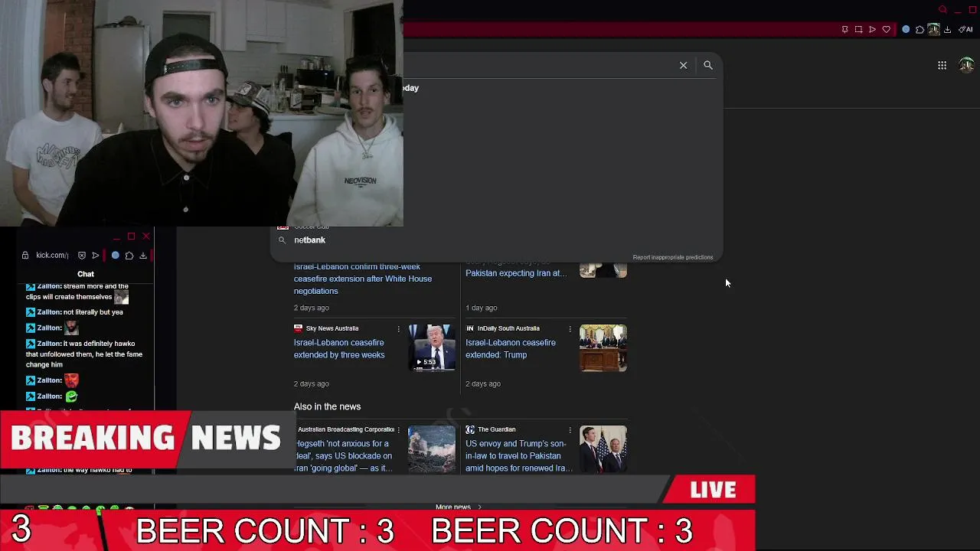Open the Pakistan expecting Iran article

(x=516, y=273)
